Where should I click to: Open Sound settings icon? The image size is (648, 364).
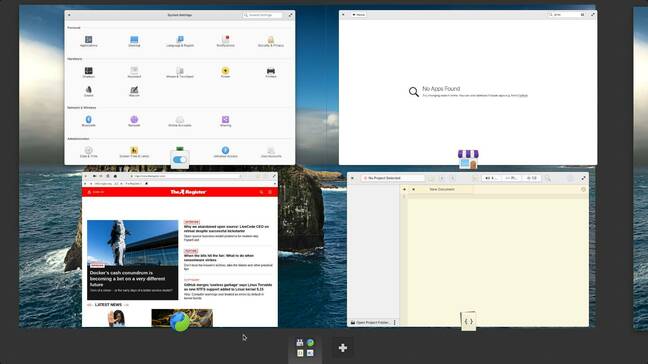pyautogui.click(x=88, y=91)
